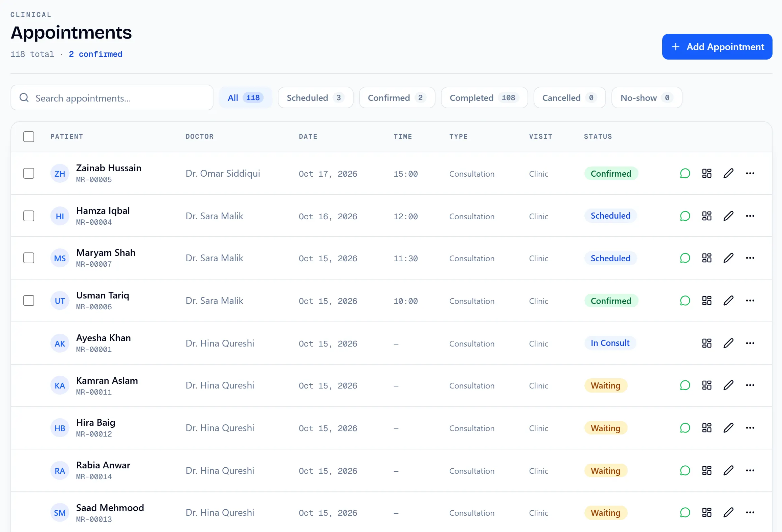Click grid icon in Ayesha Khan row
Viewport: 782px width, 532px height.
(707, 343)
